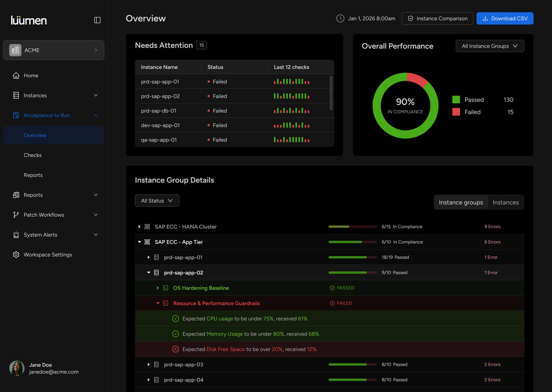The image size is (552, 392).
Task: Open the All Status filter dropdown
Action: [x=157, y=201]
